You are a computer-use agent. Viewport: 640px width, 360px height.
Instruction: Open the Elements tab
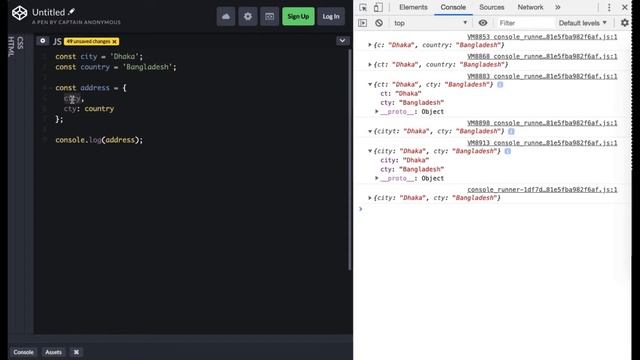413,7
